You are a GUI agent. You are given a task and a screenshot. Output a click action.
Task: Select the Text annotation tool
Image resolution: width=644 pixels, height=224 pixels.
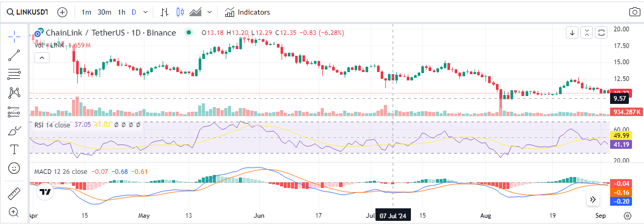click(x=14, y=149)
